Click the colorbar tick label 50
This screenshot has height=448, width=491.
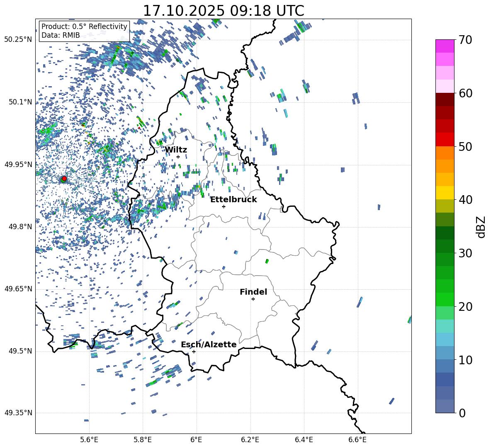(465, 147)
